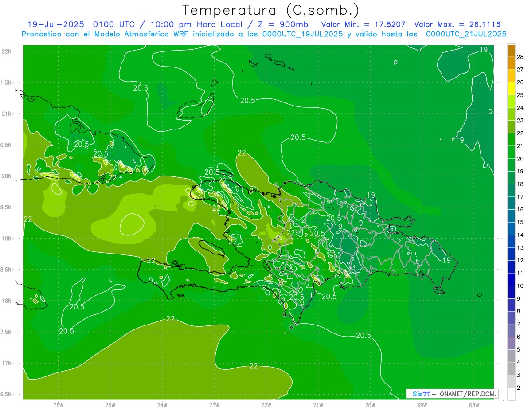Click the legend label "9"
The image size is (532, 411).
pos(519,299)
